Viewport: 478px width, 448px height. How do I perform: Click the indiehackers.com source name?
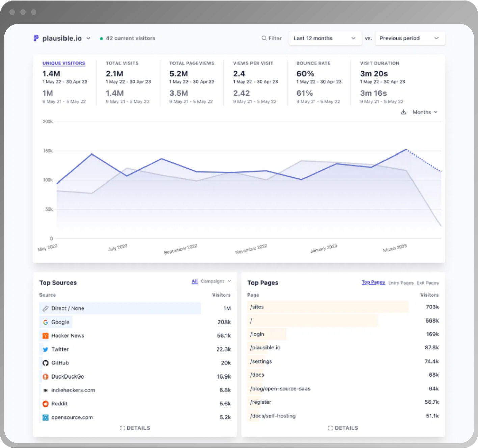point(73,390)
